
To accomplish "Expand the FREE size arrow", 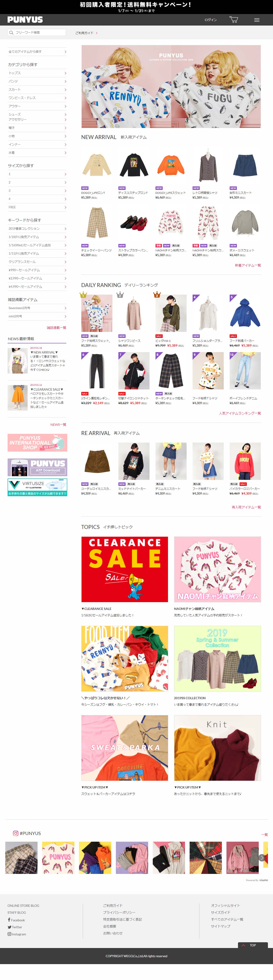I will pyautogui.click(x=65, y=207).
